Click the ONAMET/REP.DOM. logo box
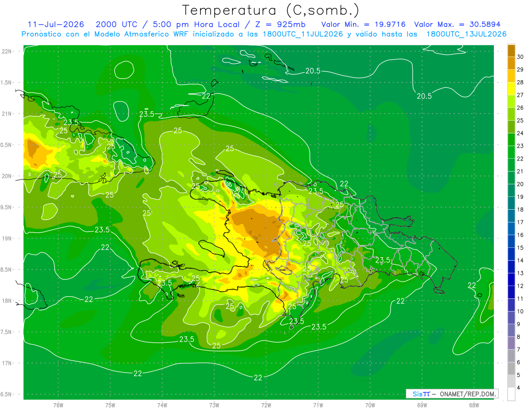Viewport: 532px width, 411px height. pyautogui.click(x=452, y=394)
